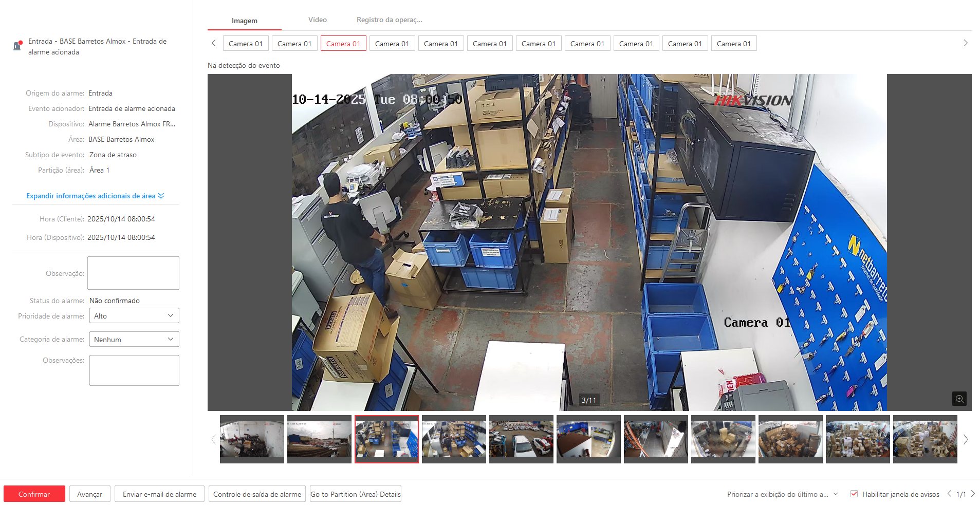Click the zoom magnifier icon on image
980x505 pixels.
[x=959, y=399]
